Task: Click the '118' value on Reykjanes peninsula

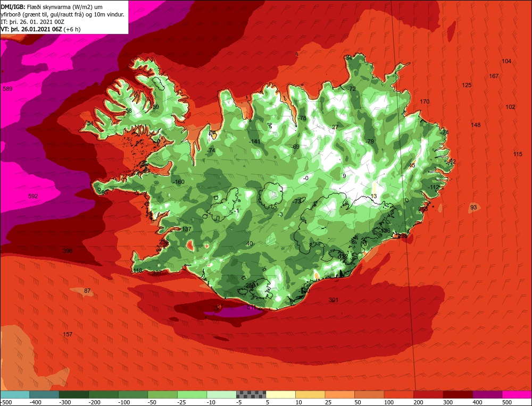Action: 137,270
